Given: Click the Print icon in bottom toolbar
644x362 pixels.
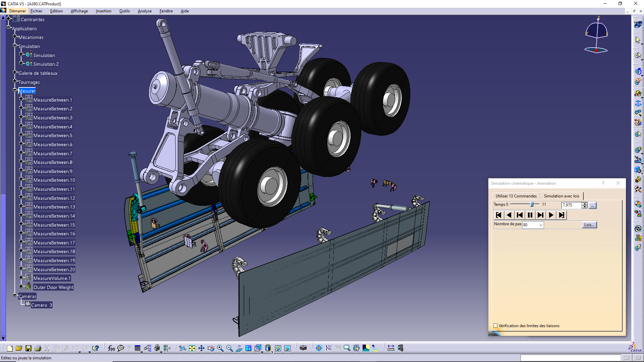Looking at the screenshot, I should point(38,349).
